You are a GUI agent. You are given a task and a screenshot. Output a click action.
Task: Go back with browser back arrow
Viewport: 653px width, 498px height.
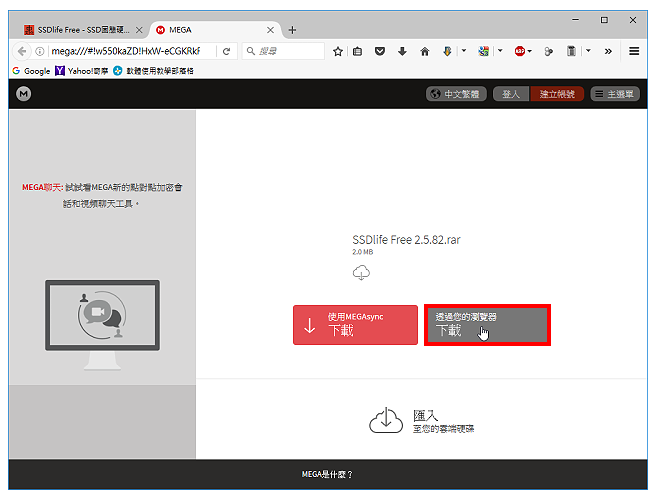22,51
